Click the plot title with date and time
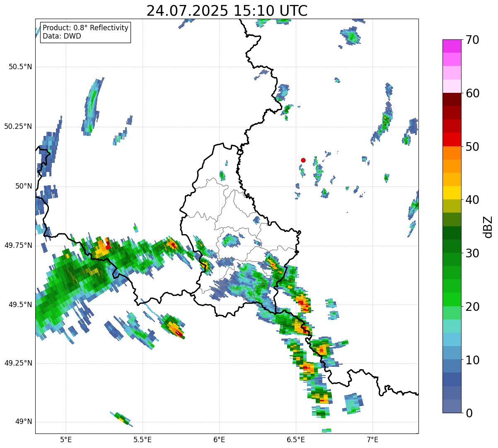The width and height of the screenshot is (498, 448). click(x=227, y=11)
